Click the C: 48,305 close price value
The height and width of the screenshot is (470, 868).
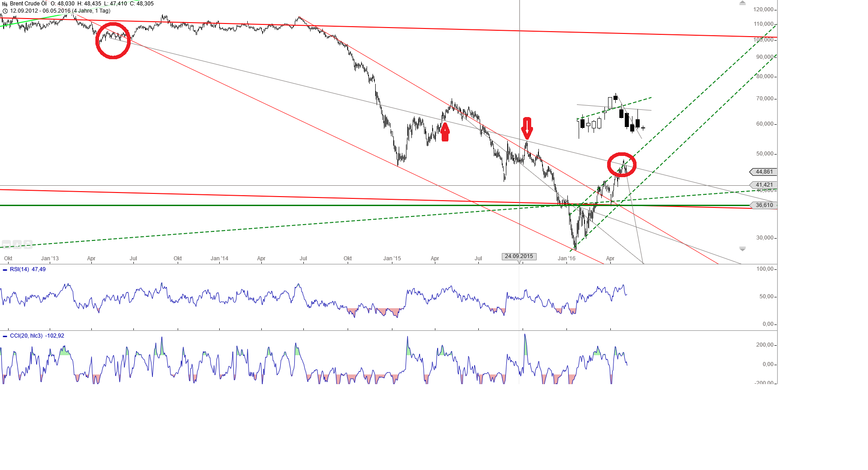(x=142, y=4)
